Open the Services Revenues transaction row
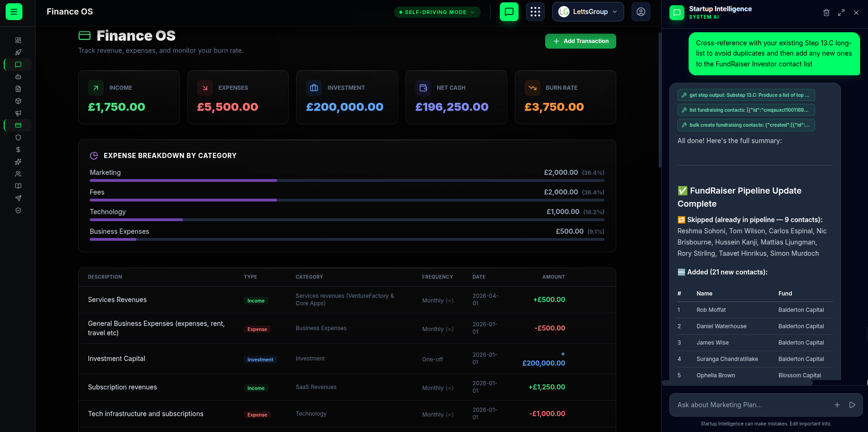The image size is (868, 432). coord(347,300)
